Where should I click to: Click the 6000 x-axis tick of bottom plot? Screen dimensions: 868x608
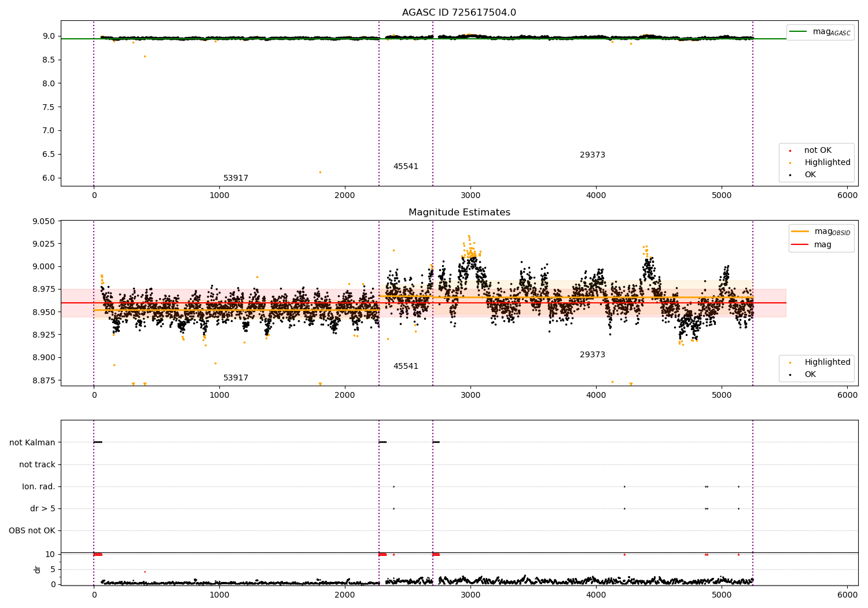coord(847,595)
